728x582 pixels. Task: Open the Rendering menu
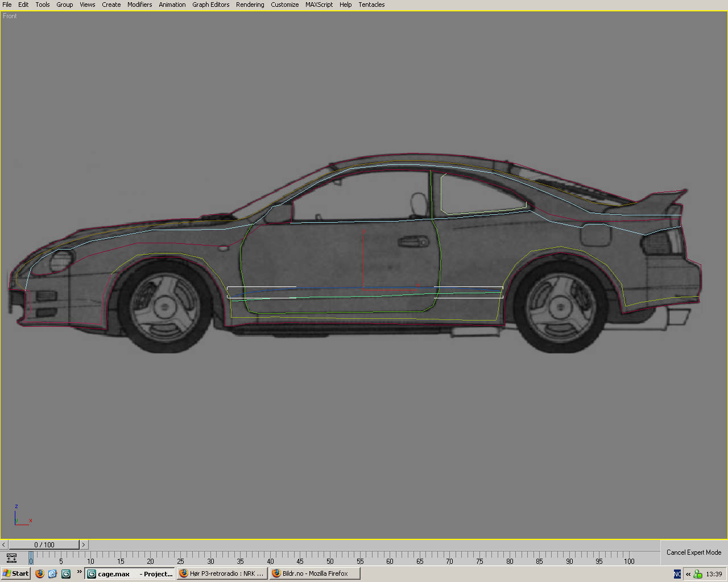[x=250, y=5]
